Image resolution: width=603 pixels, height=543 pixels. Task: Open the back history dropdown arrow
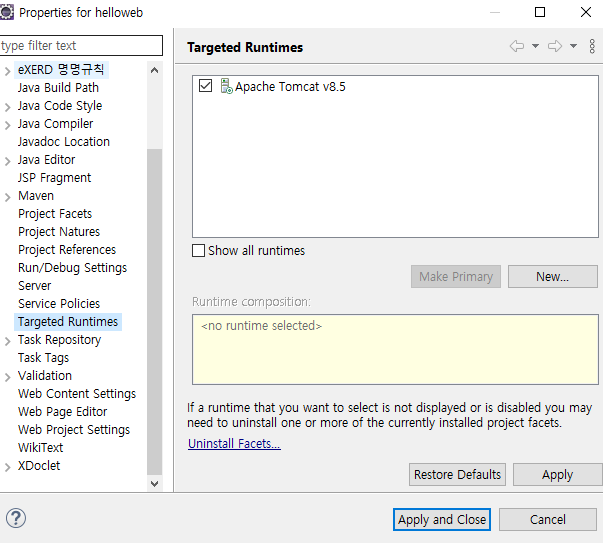click(x=535, y=47)
